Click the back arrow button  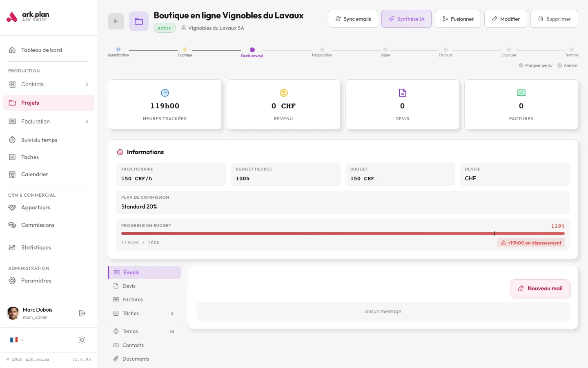coord(116,21)
